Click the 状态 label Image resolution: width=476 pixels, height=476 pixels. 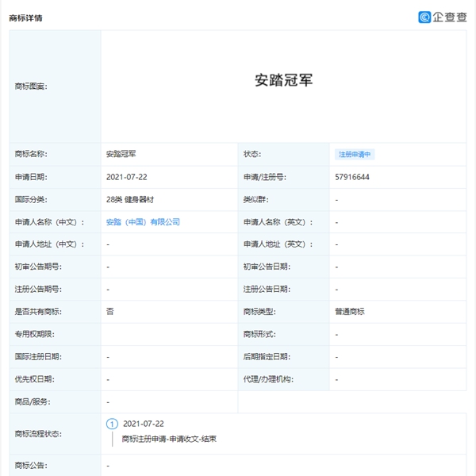252,154
